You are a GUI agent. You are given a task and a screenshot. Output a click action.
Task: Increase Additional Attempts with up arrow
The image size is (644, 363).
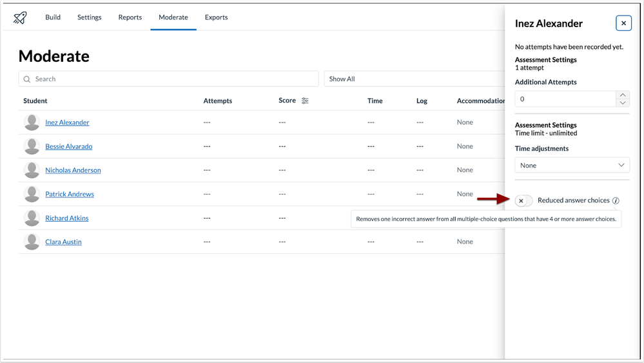pyautogui.click(x=623, y=95)
